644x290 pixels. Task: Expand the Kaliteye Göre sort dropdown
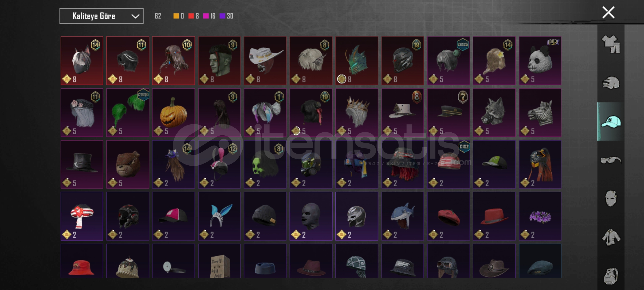(101, 16)
